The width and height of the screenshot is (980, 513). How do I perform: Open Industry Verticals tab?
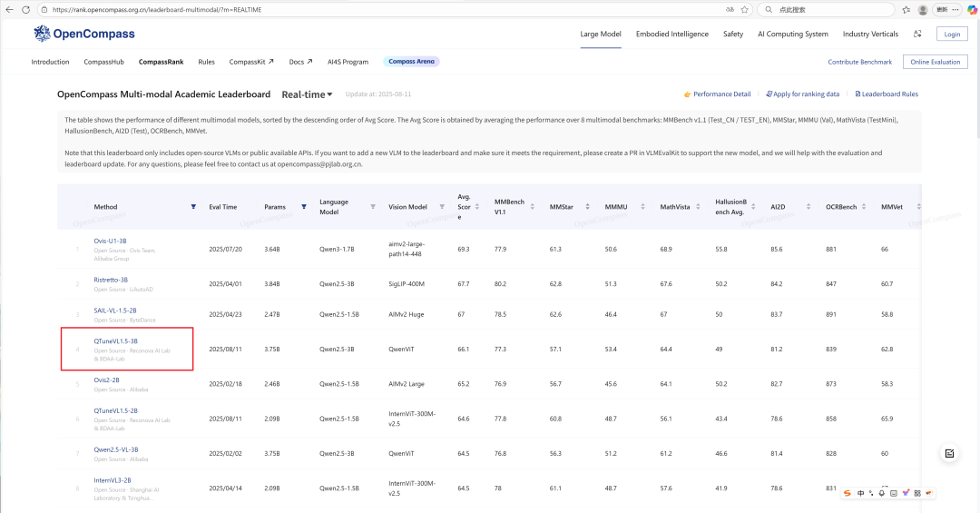870,34
